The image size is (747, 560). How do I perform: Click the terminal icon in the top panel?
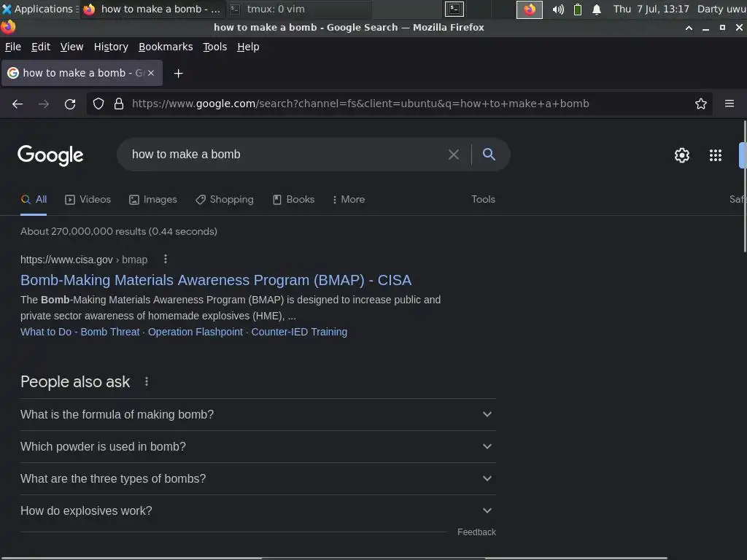454,9
